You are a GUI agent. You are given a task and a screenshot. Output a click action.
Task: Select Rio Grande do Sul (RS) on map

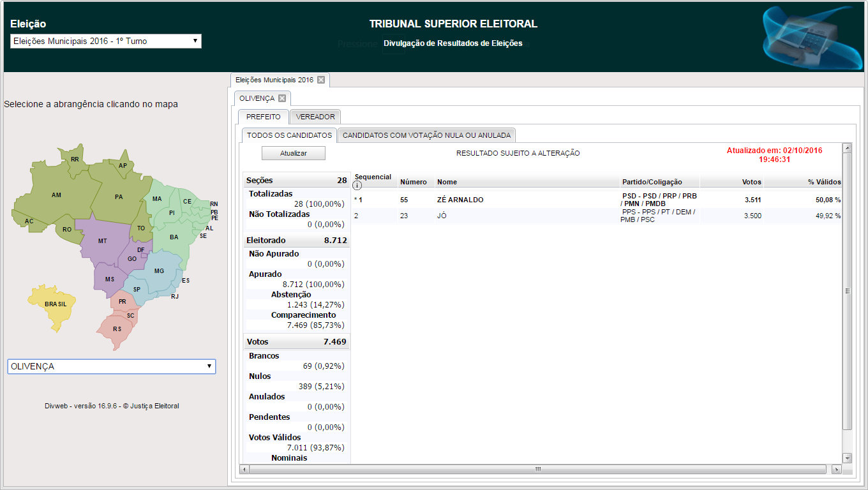[117, 329]
